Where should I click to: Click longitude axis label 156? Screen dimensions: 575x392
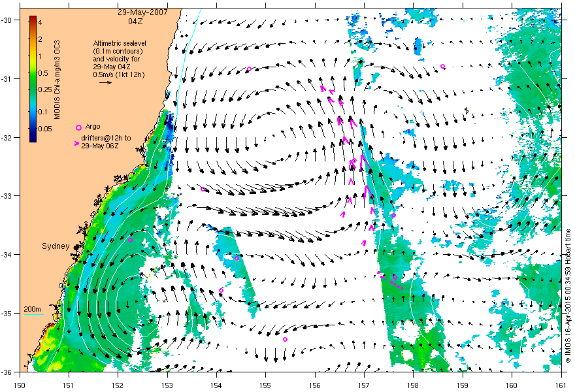click(315, 385)
